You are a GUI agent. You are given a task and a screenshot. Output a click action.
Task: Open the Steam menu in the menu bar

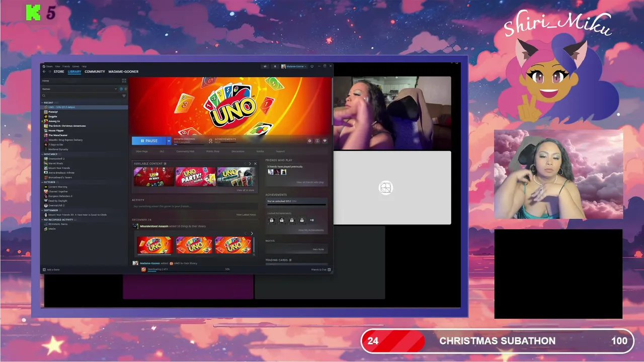point(49,66)
